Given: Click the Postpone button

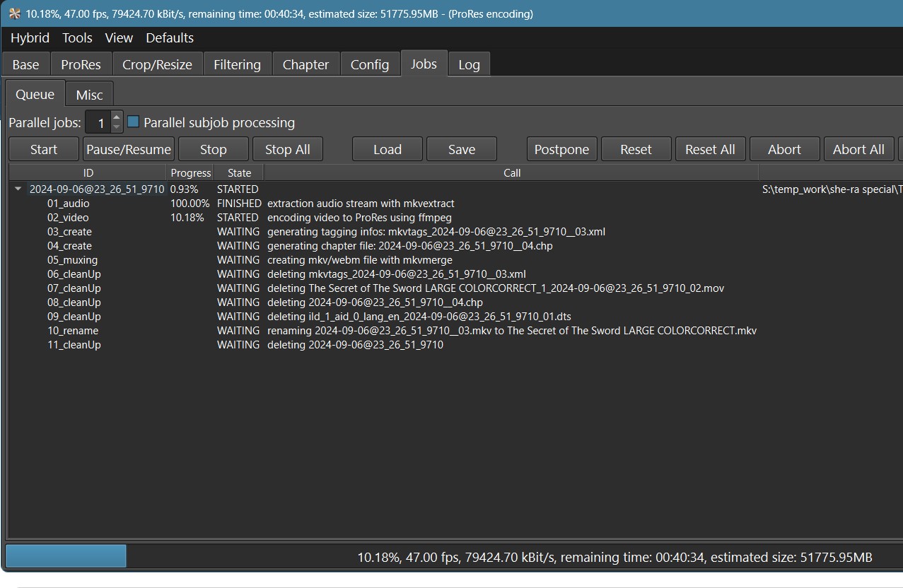Looking at the screenshot, I should tap(561, 149).
